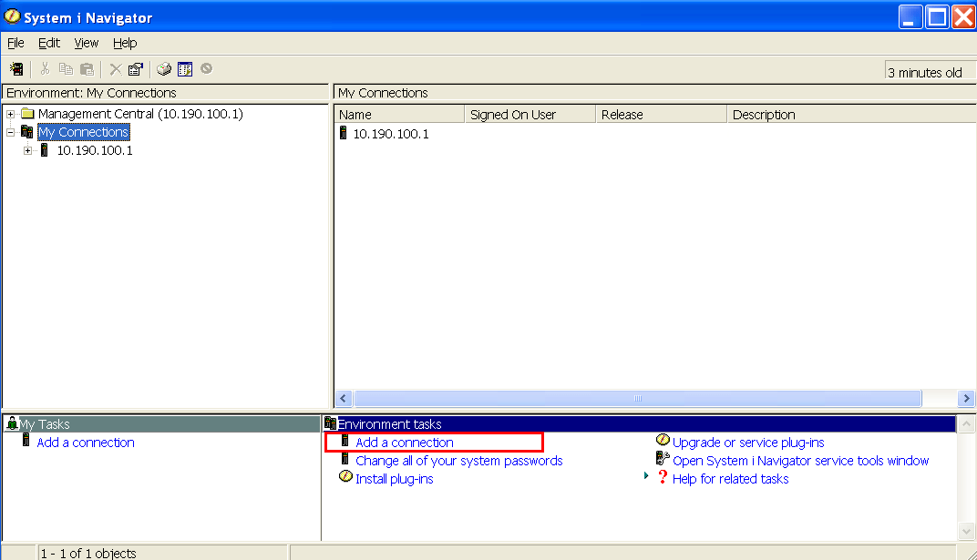Click the Install plug-ins icon

(345, 476)
